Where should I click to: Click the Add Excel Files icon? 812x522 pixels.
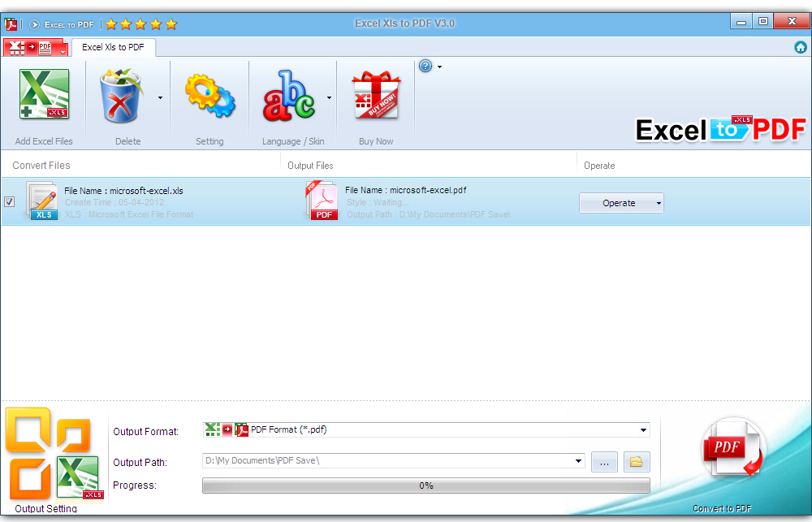44,94
